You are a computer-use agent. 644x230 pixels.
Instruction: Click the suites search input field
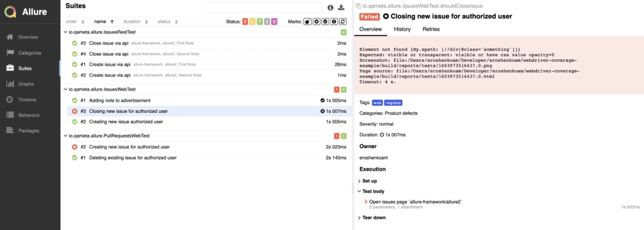point(264,8)
